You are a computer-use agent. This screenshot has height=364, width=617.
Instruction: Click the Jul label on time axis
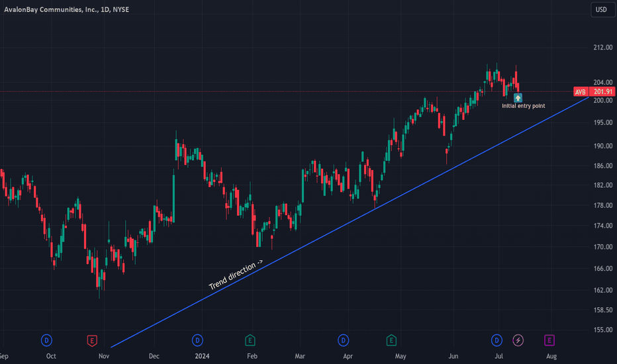[x=498, y=356]
